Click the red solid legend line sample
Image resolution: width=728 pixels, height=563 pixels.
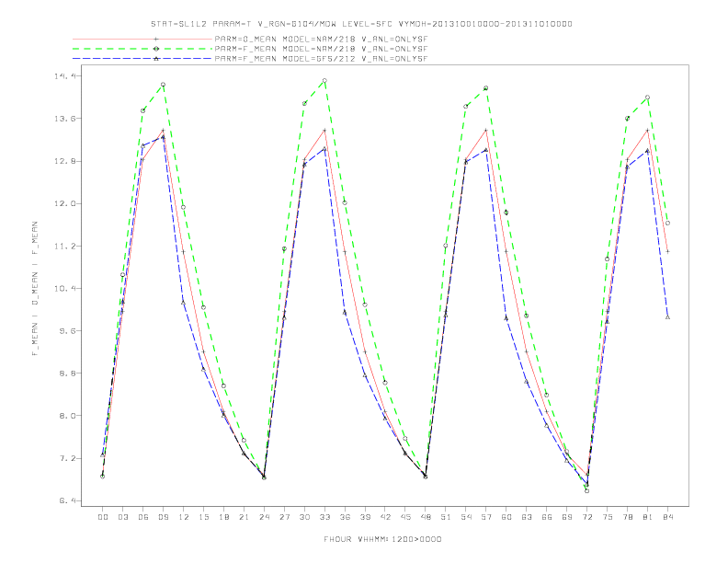coord(142,39)
